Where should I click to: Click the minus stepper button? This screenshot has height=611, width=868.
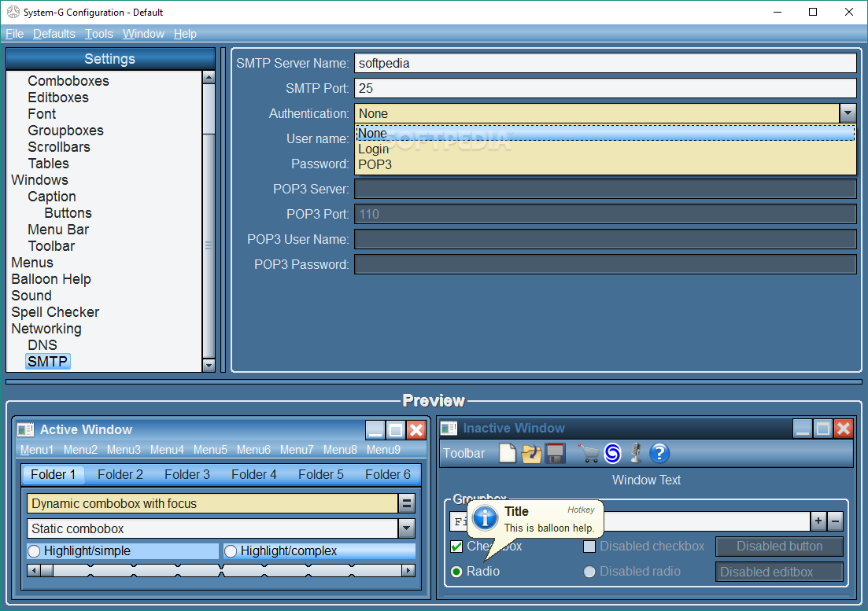(836, 521)
